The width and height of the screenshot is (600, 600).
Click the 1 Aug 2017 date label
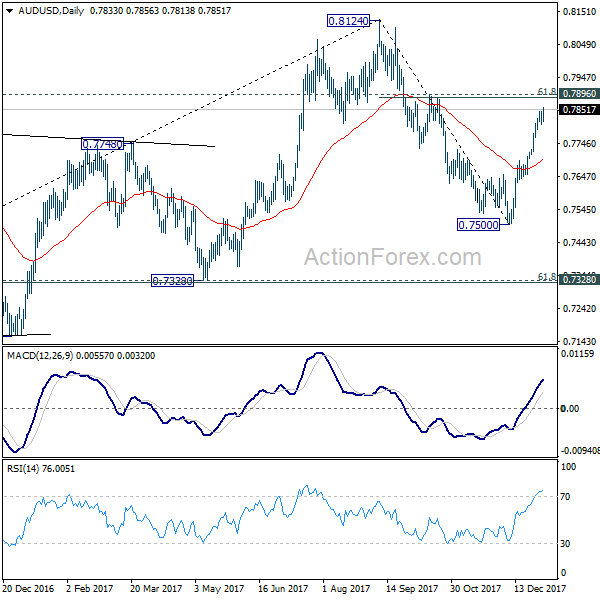tap(346, 588)
